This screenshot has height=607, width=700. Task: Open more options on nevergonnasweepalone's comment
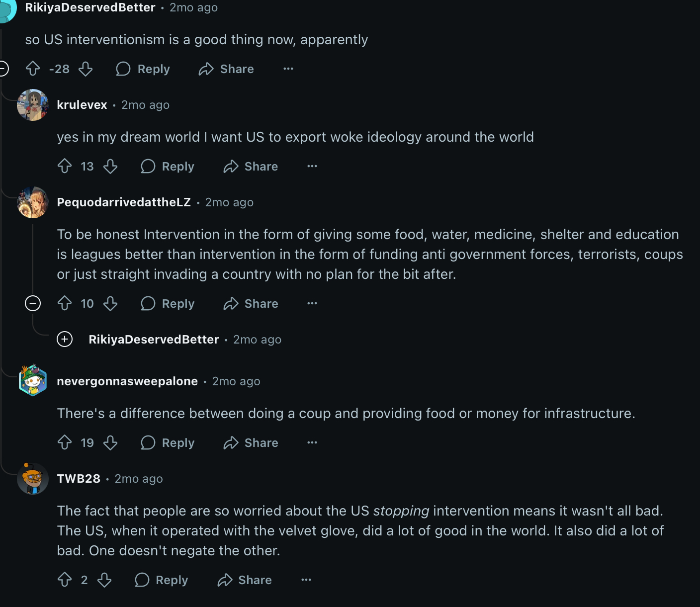click(312, 442)
